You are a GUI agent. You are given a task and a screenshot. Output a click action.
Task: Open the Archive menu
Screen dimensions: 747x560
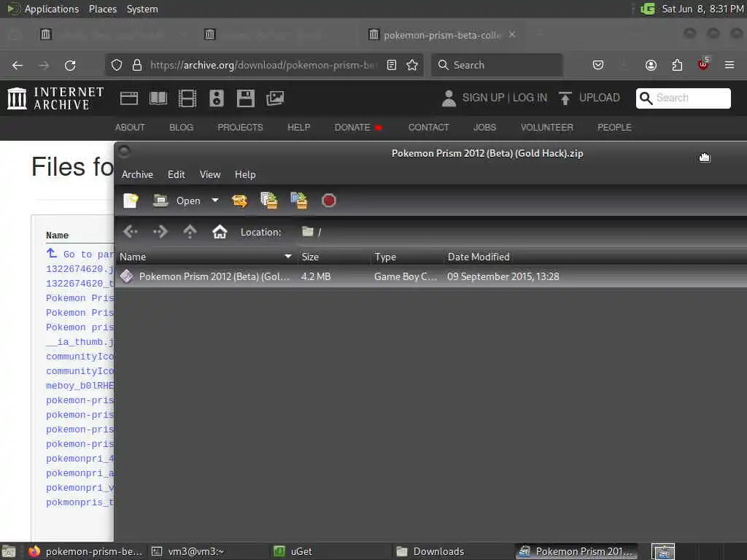(137, 174)
